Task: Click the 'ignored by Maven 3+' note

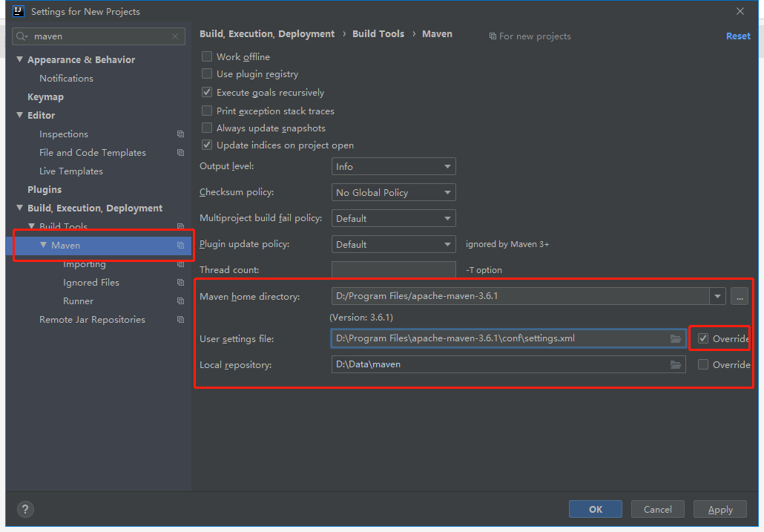Action: (507, 244)
